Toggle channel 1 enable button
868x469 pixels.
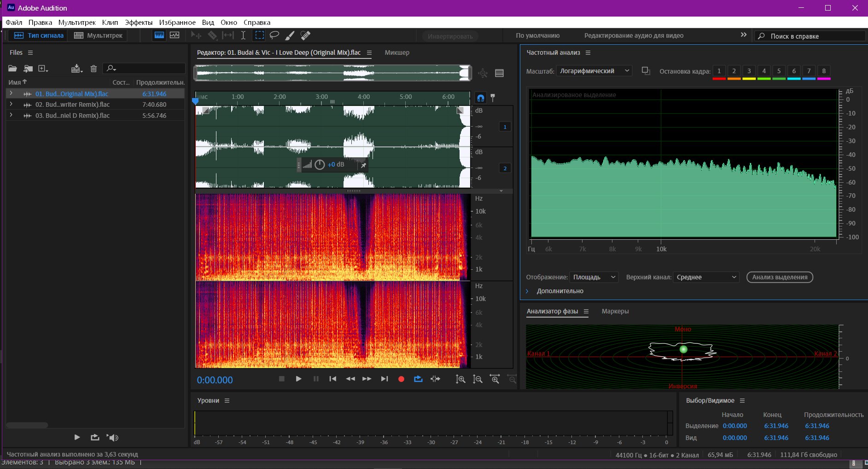tap(505, 127)
